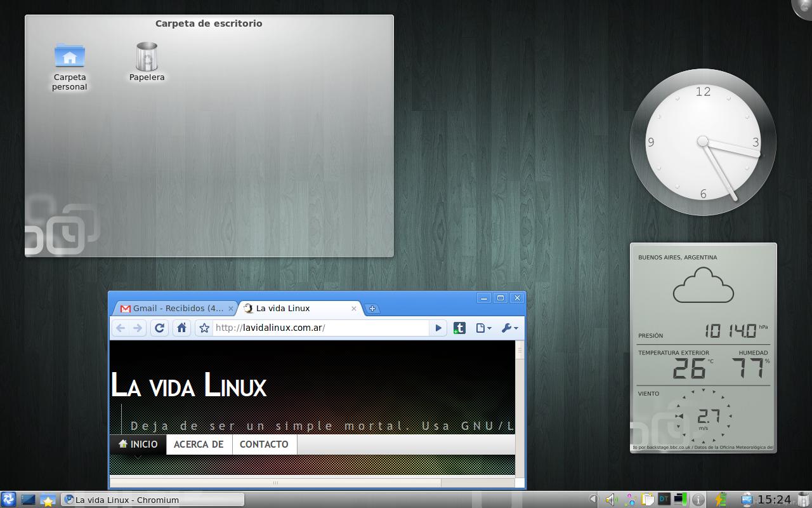The image size is (812, 508).
Task: Open the Chromium page menu
Action: [483, 328]
